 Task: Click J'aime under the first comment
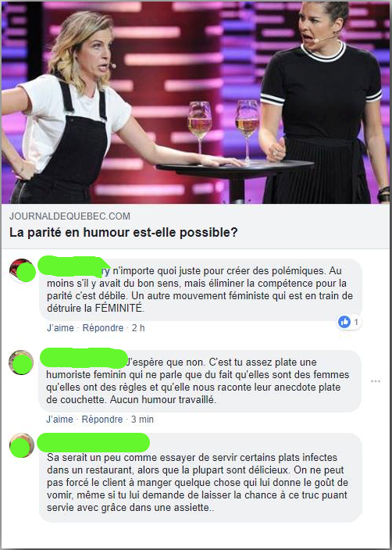[60, 328]
